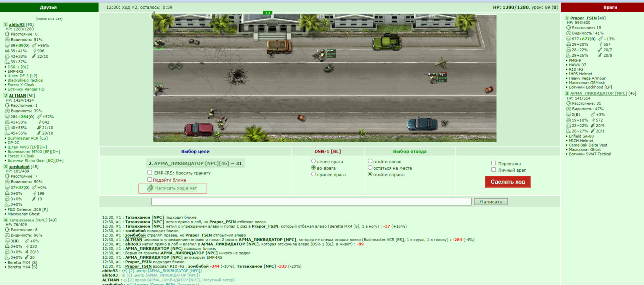Select левее врага aiming option

click(x=314, y=161)
